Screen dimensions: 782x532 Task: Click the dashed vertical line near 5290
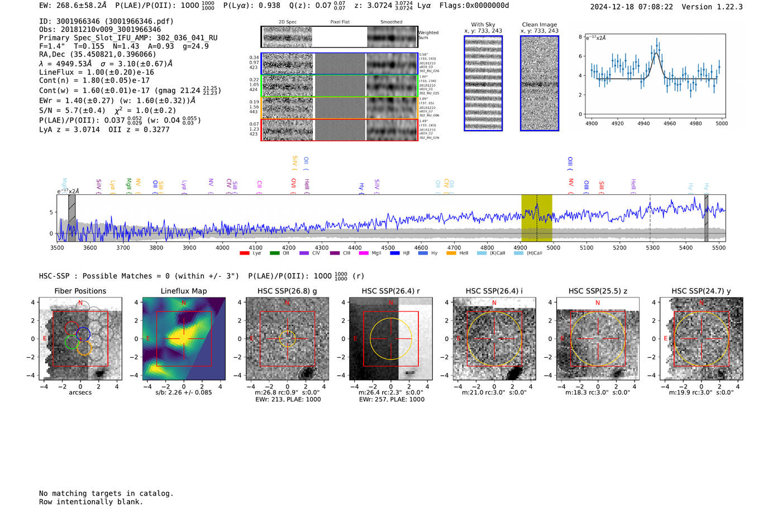point(650,218)
